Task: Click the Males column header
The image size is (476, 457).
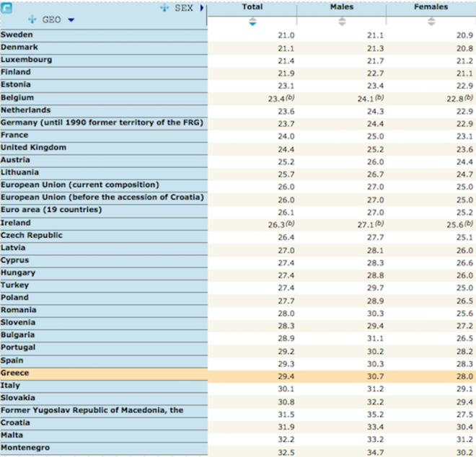Action: pos(342,7)
